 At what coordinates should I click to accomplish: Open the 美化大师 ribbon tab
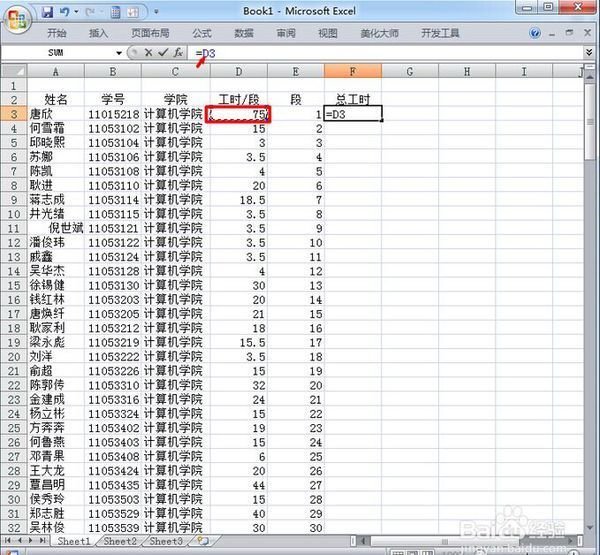(379, 33)
